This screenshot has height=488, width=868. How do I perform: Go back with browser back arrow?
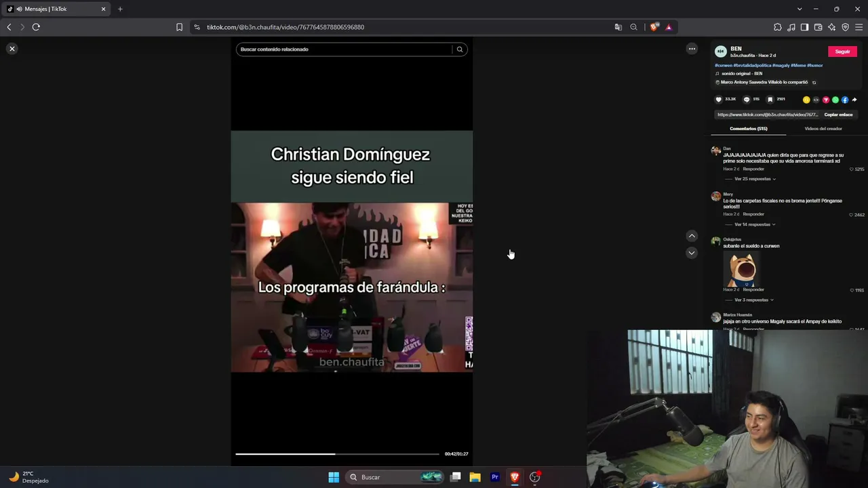(9, 27)
